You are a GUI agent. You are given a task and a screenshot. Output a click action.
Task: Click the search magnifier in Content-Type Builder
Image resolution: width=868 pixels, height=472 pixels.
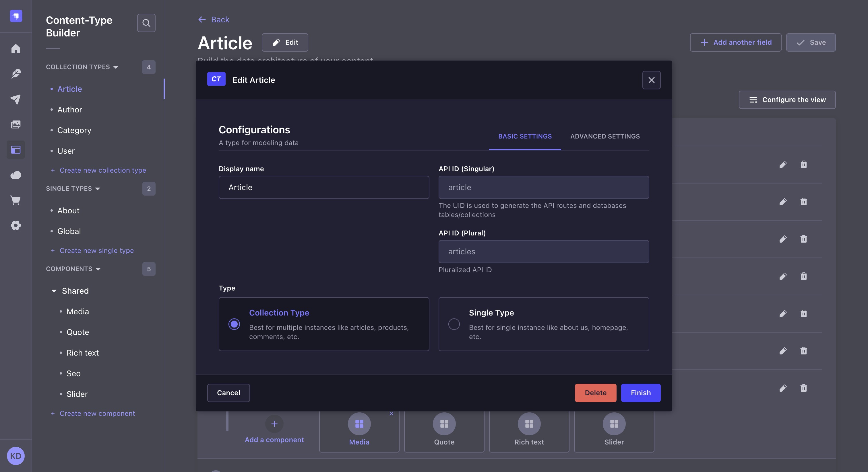point(146,23)
